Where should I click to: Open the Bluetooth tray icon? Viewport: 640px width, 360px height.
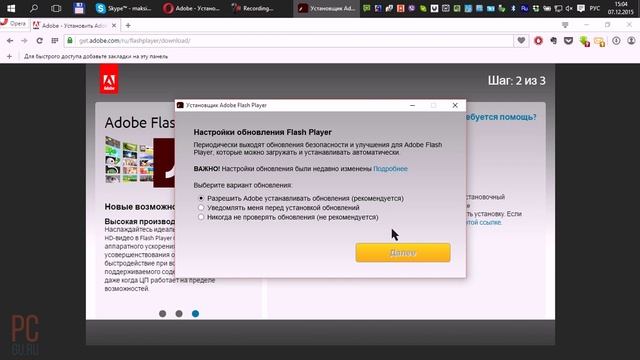(513, 8)
